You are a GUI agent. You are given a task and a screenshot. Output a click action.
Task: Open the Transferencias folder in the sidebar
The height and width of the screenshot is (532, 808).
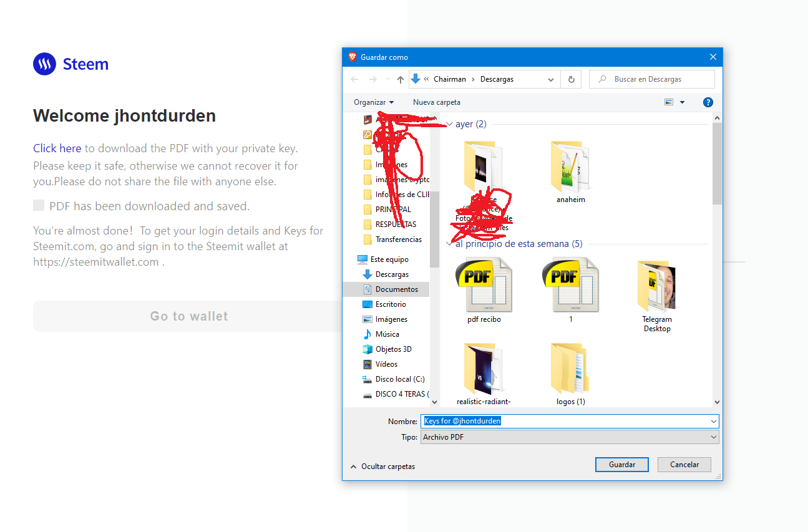393,239
